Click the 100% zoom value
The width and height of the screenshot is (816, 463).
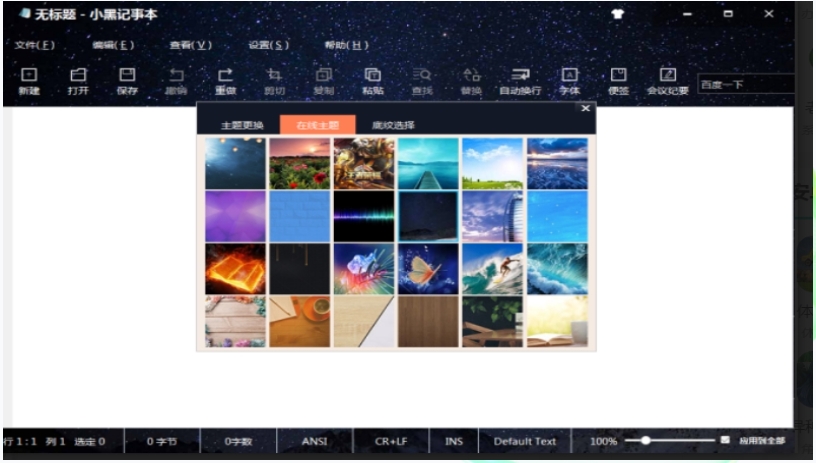(x=603, y=441)
